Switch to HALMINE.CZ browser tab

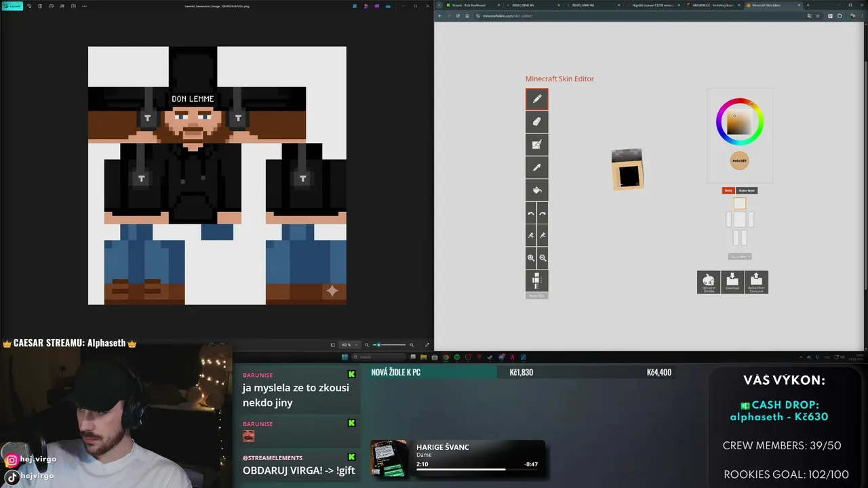(712, 5)
